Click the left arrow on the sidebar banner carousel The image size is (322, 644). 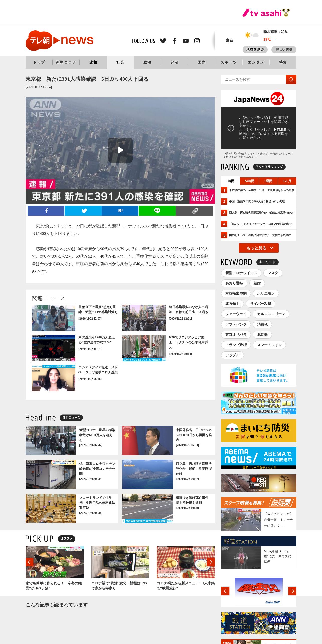(225, 591)
